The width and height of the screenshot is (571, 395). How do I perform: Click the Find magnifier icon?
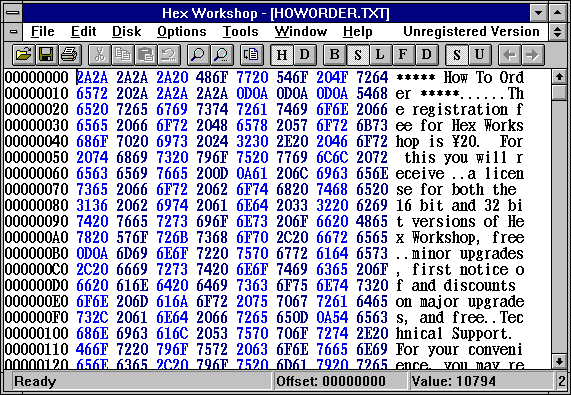[198, 55]
